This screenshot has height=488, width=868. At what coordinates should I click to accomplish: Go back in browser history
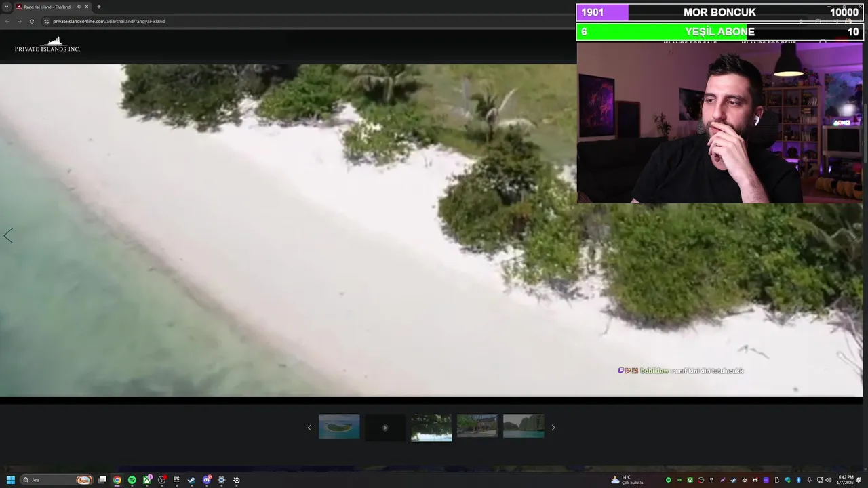7,21
